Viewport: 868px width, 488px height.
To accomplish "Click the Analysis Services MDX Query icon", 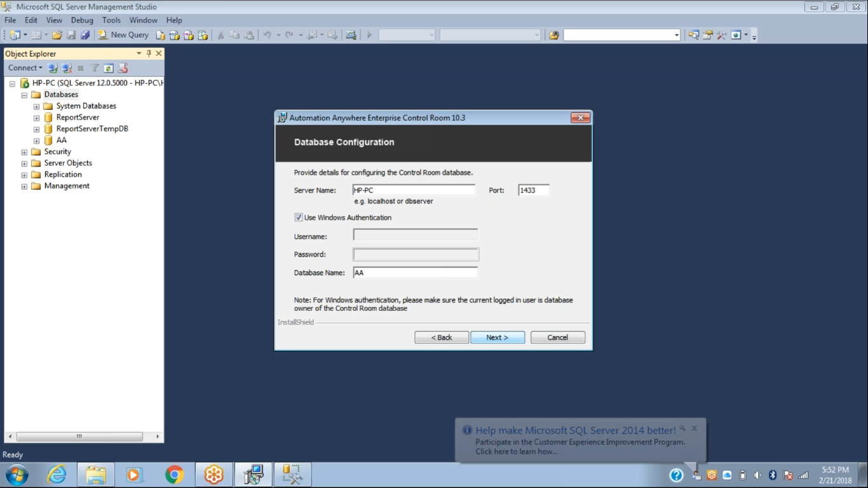I will click(175, 35).
